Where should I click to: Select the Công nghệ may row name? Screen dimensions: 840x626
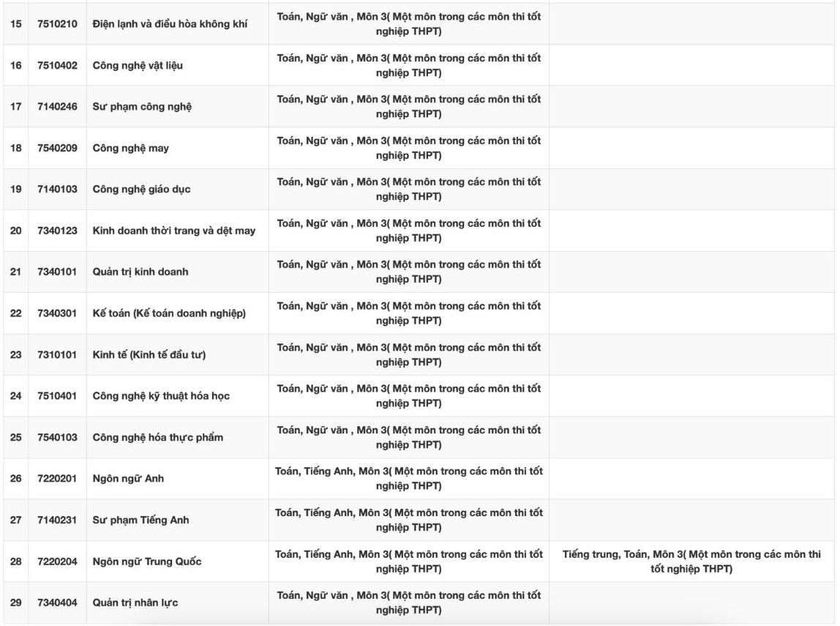pyautogui.click(x=130, y=148)
